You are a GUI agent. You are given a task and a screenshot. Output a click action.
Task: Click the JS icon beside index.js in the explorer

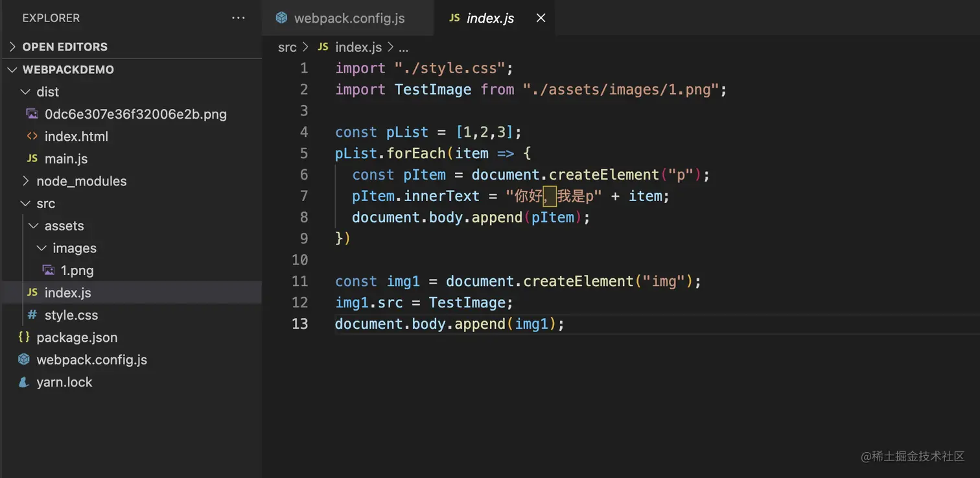tap(32, 293)
